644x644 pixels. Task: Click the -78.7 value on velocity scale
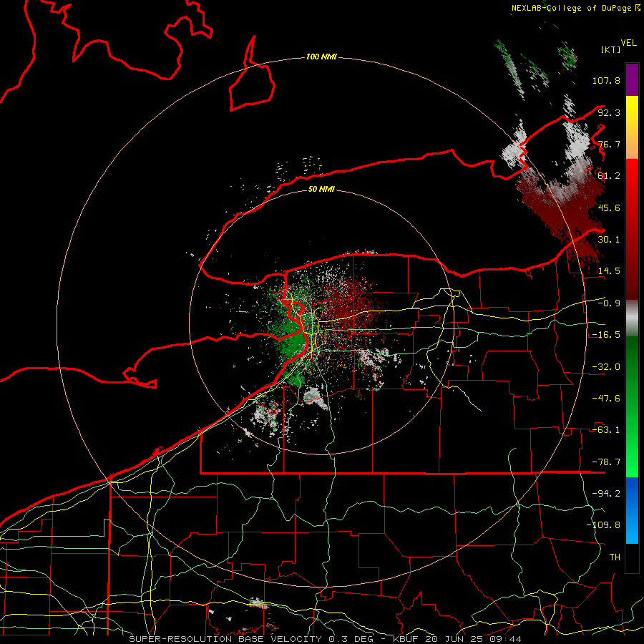606,462
